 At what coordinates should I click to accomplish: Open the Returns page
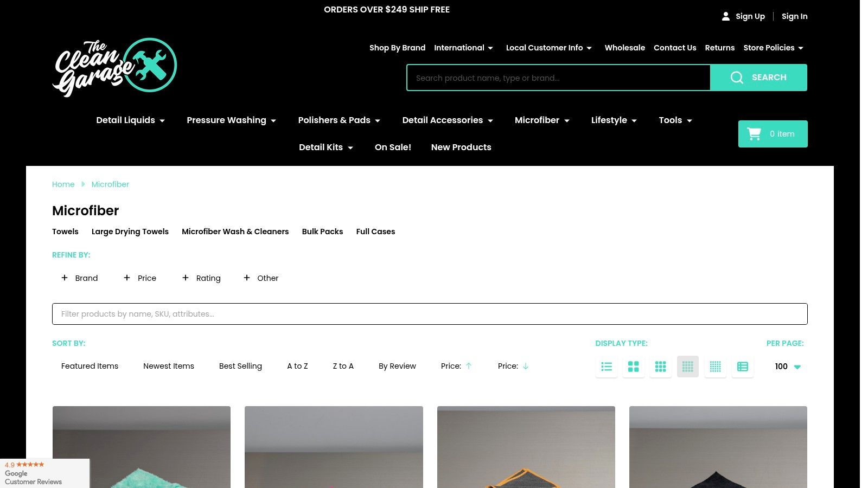(720, 48)
